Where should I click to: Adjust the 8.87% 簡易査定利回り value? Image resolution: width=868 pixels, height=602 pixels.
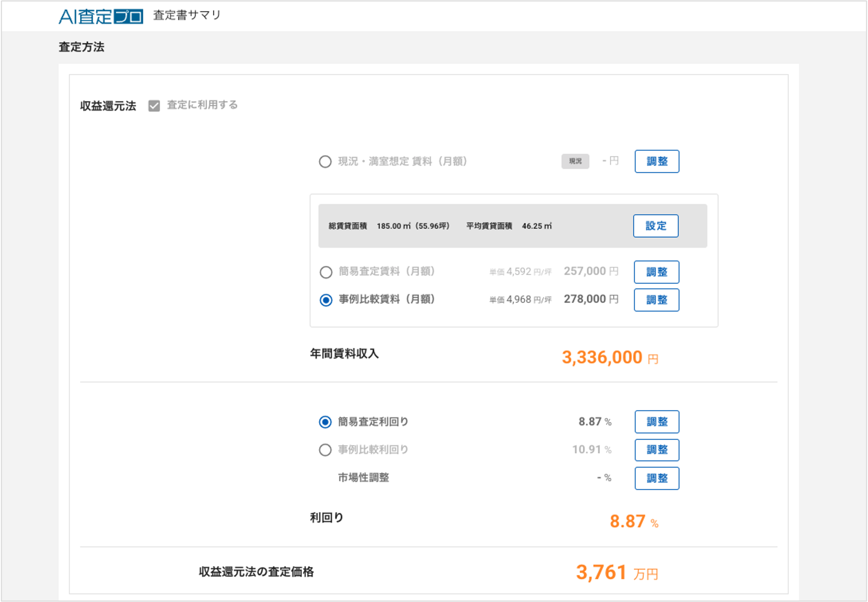tap(657, 422)
